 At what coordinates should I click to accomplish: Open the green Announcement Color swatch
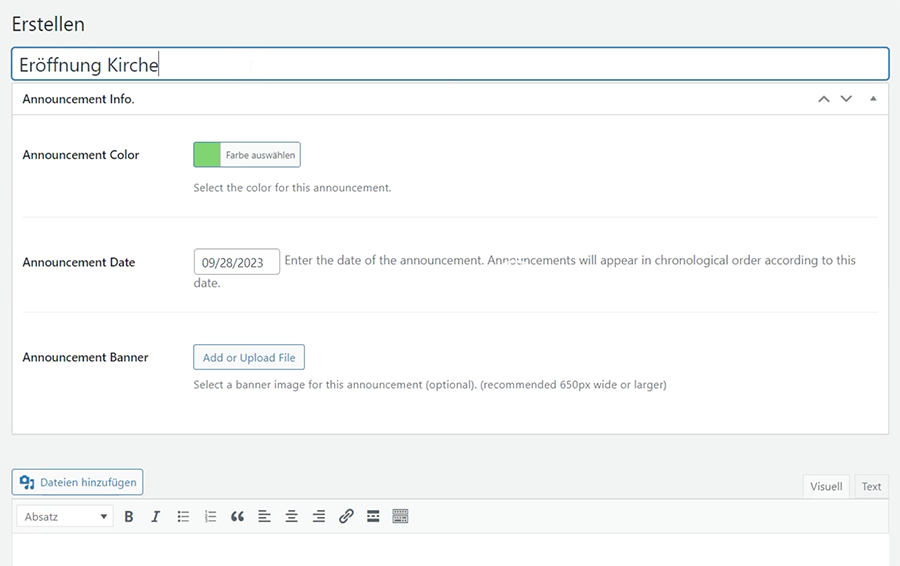click(x=207, y=154)
